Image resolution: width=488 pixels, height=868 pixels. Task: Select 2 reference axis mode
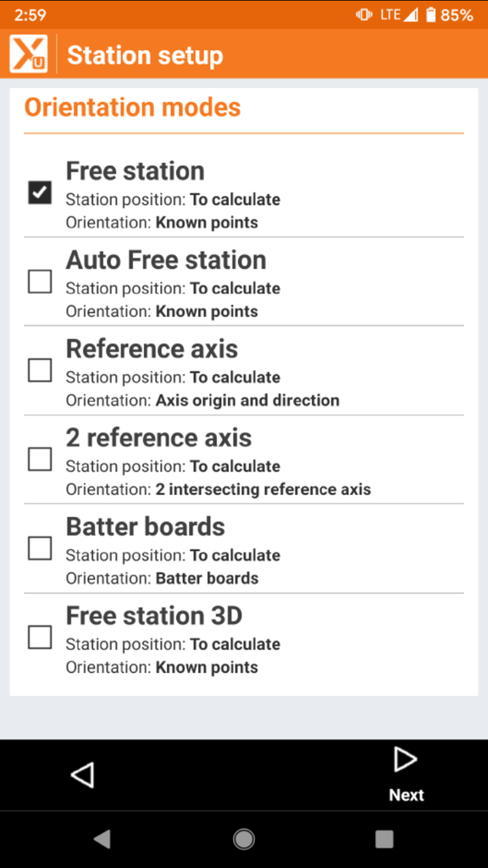tap(39, 459)
